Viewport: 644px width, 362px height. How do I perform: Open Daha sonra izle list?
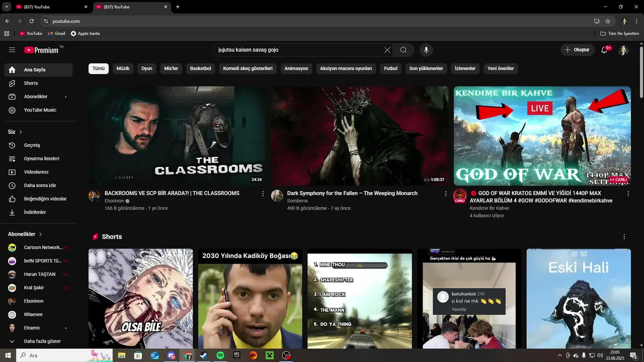click(38, 186)
